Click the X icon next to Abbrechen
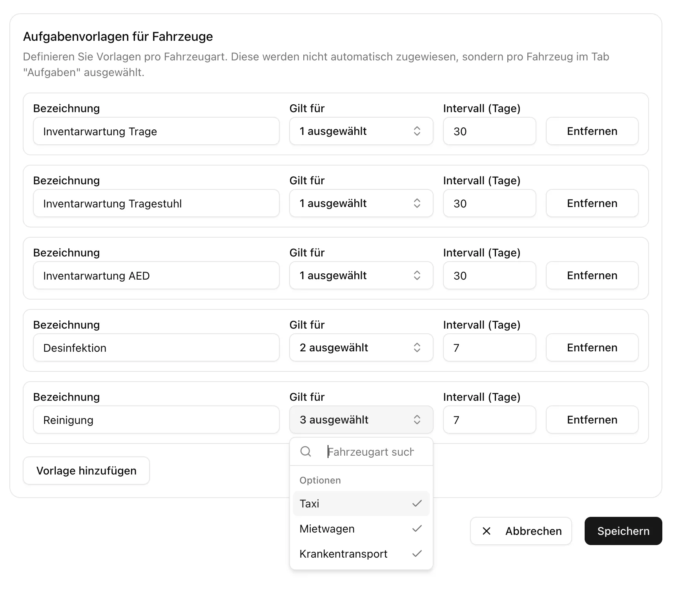Viewport: 700px width, 589px height. point(486,531)
